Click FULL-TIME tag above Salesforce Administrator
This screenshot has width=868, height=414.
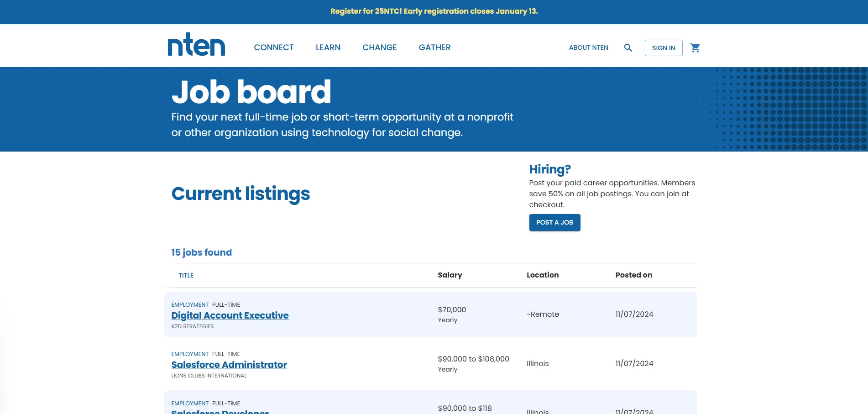(x=226, y=354)
